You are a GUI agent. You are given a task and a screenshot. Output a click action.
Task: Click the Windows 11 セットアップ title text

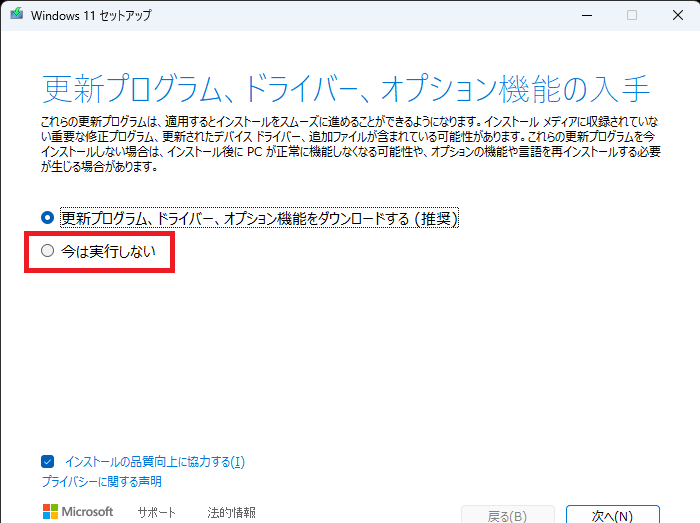tap(91, 15)
